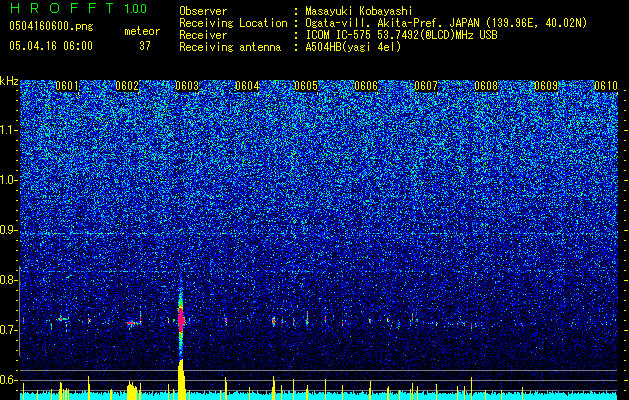This screenshot has height=400, width=629.
Task: Click the version number 1.00
Action: tap(136, 9)
